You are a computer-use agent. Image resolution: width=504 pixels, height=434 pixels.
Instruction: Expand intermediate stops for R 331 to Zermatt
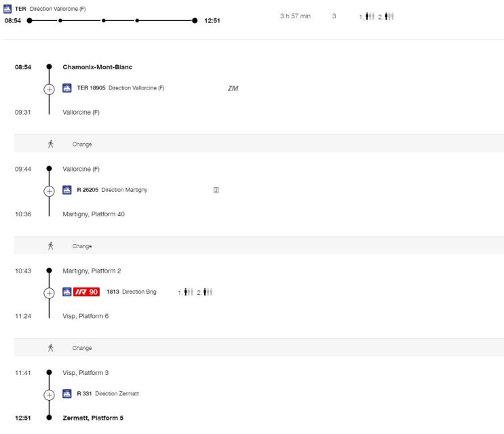49,394
